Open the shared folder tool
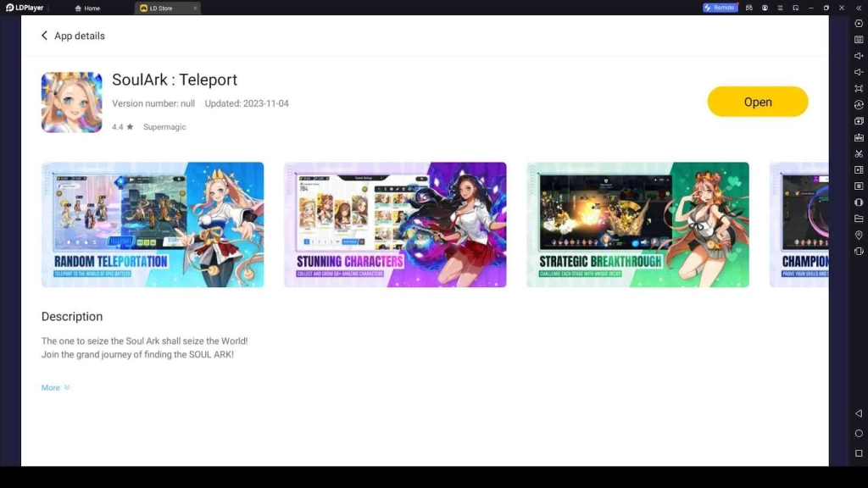Screen dimensions: 868x488 click(859, 218)
